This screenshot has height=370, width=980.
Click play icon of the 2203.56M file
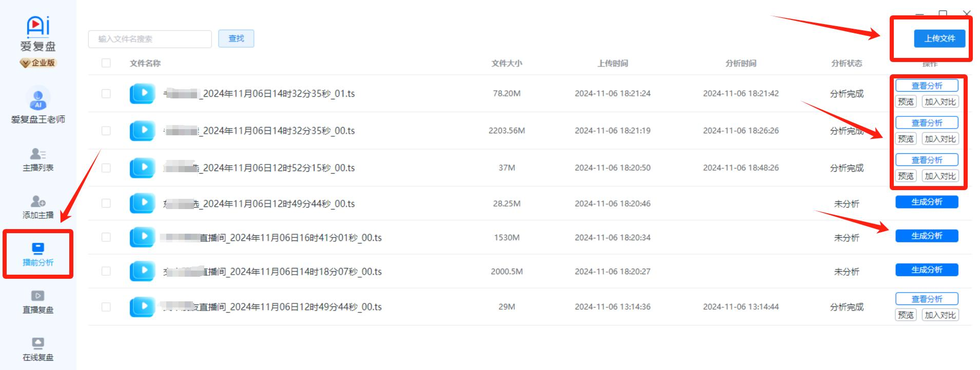click(x=142, y=131)
